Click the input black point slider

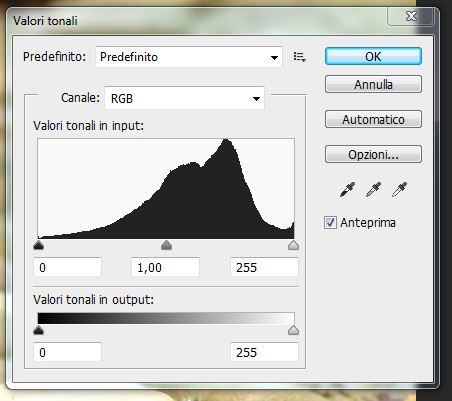39,245
